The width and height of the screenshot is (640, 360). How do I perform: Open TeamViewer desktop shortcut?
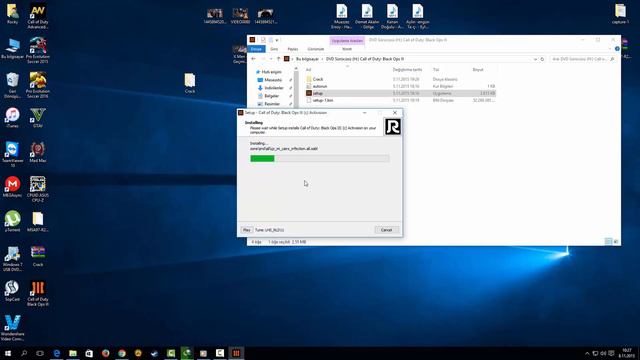point(12,154)
